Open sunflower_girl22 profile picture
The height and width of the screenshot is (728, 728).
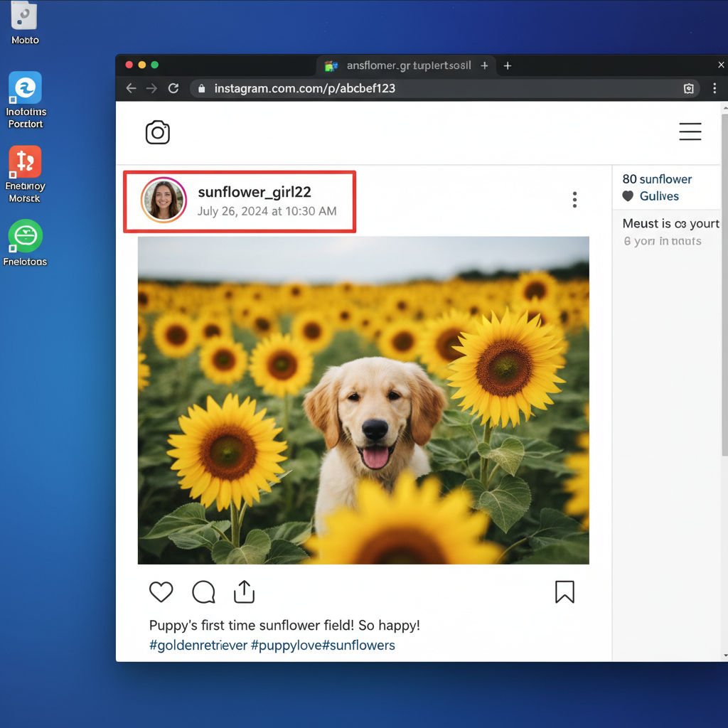point(164,200)
